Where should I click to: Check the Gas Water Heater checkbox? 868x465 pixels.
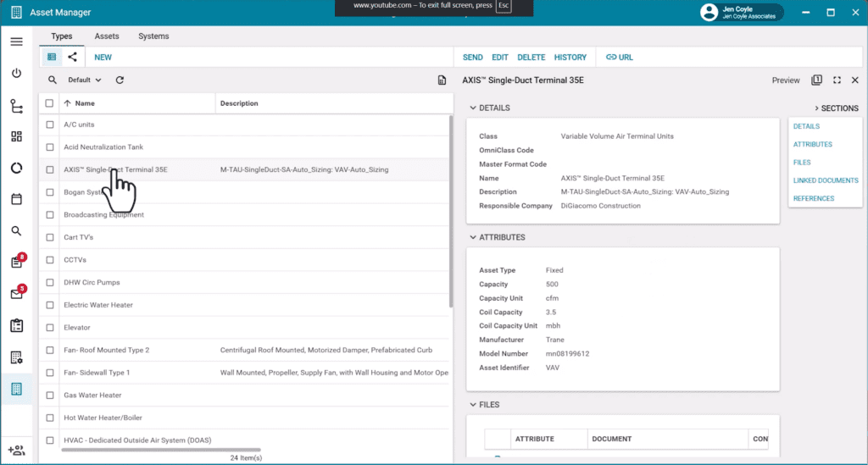pyautogui.click(x=50, y=396)
